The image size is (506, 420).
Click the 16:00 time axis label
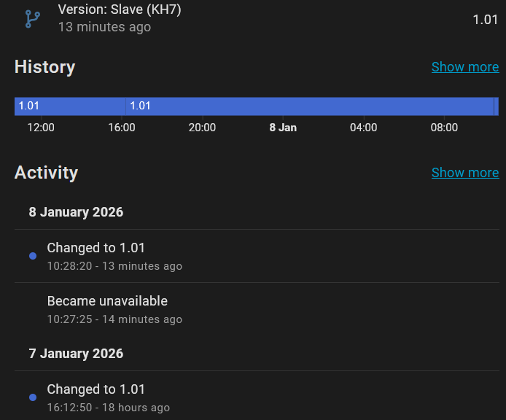[x=122, y=128]
